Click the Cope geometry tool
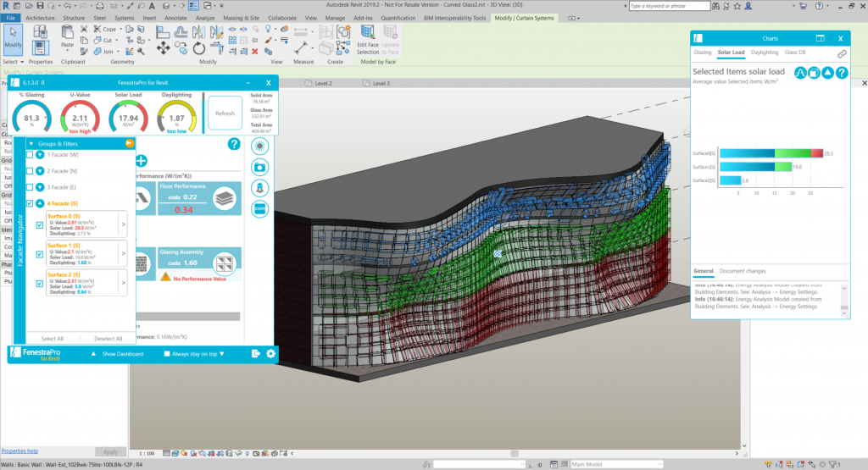Screen dimensions: 868x470 (105, 29)
